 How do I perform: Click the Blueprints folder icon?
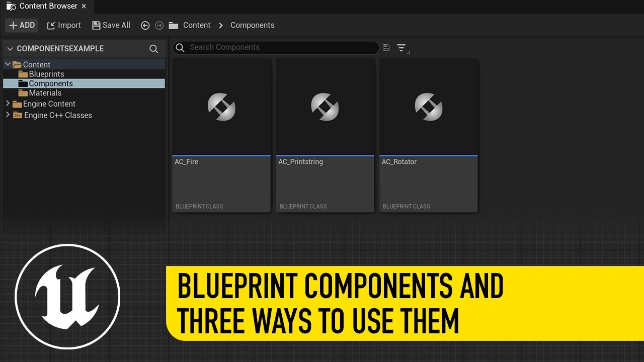[23, 74]
